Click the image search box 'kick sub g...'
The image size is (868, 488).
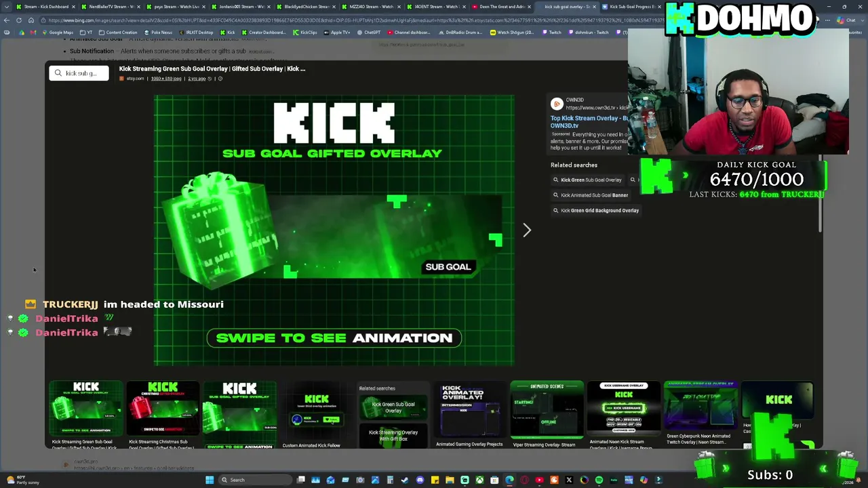coord(79,73)
